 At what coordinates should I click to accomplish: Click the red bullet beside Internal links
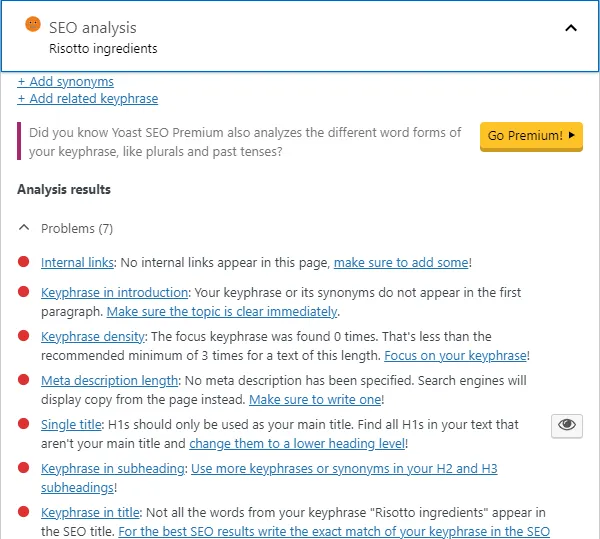[24, 262]
